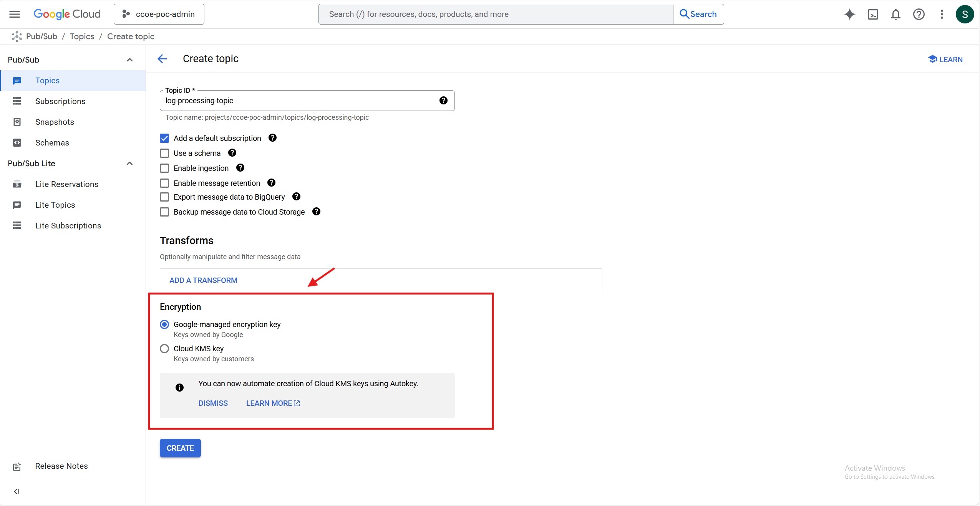Activate the Cloud Shell terminal icon

tap(873, 14)
